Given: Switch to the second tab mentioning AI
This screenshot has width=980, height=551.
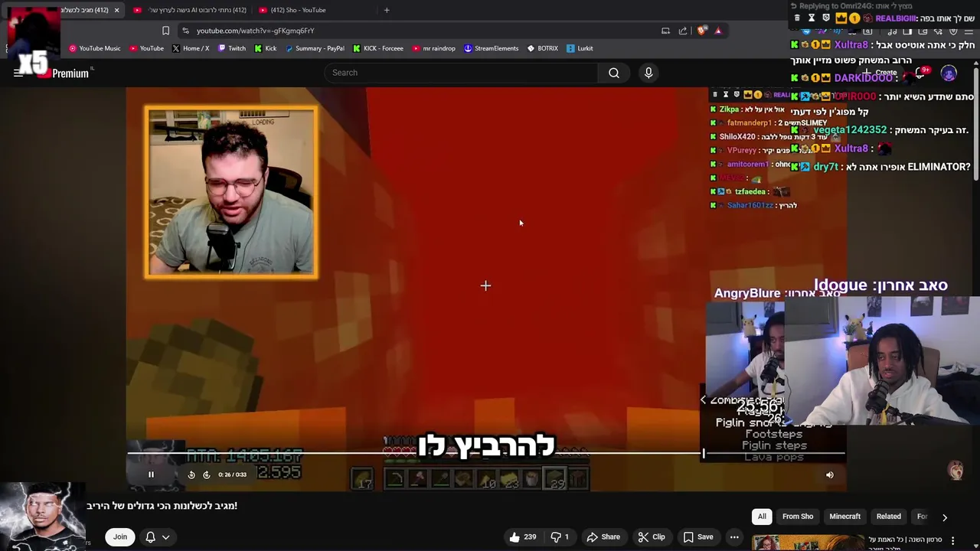Looking at the screenshot, I should [x=190, y=10].
